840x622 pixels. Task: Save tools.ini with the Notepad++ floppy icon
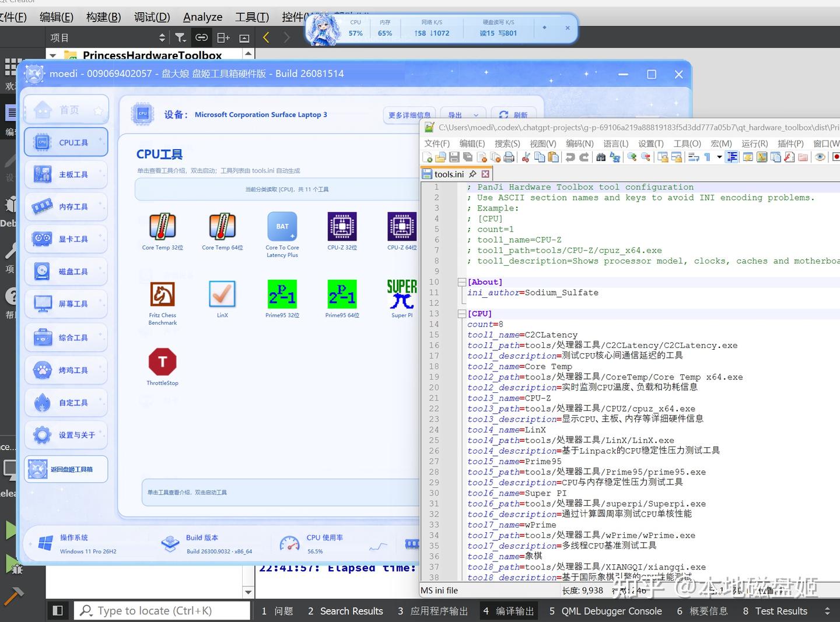tap(454, 157)
